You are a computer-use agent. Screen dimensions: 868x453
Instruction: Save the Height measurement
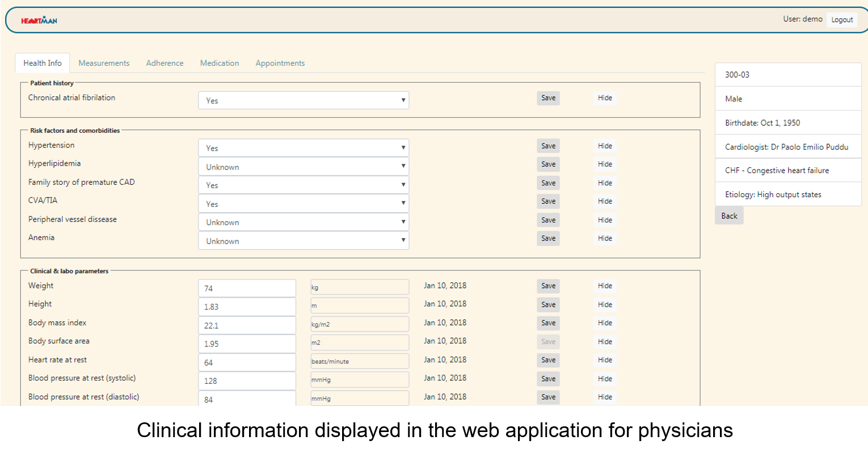click(548, 304)
